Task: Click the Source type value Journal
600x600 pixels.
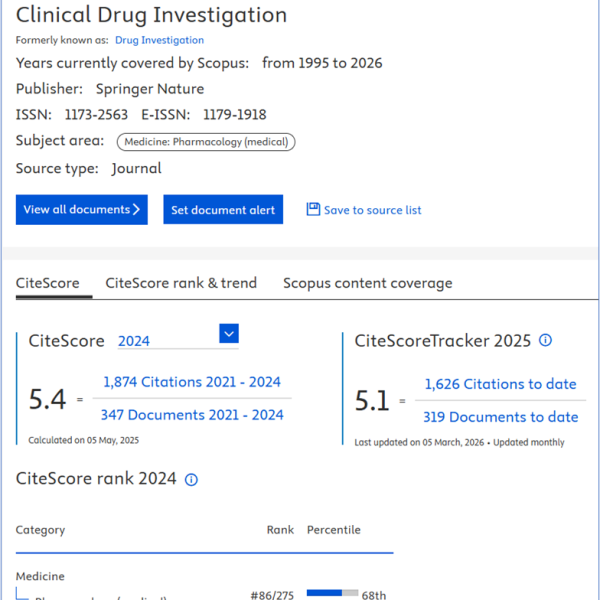Action: (136, 168)
